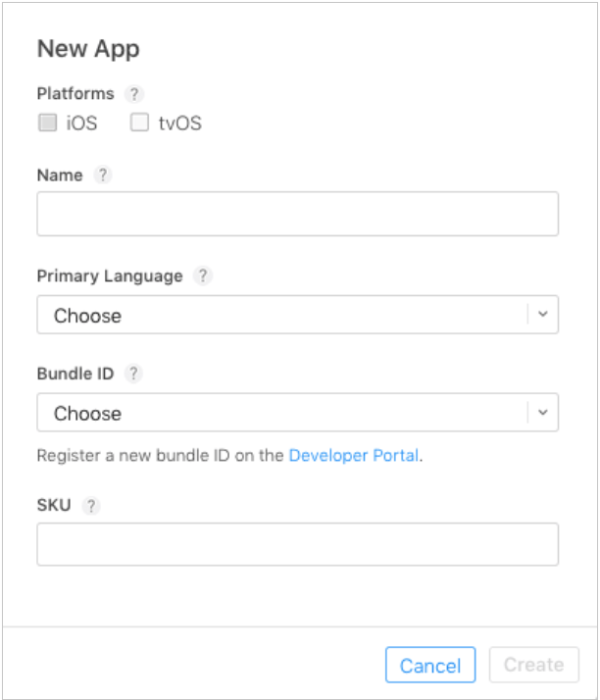Open the Developer Portal link
The image size is (600, 700).
(x=354, y=456)
